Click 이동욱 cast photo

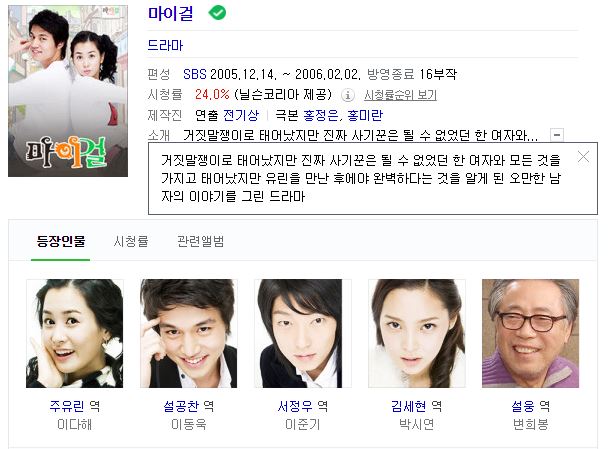pyautogui.click(x=188, y=333)
